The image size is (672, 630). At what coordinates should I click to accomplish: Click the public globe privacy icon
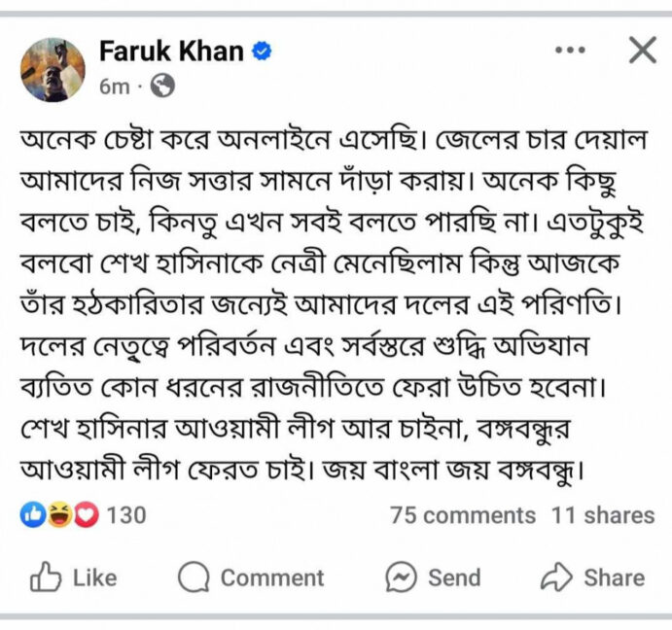[x=162, y=86]
